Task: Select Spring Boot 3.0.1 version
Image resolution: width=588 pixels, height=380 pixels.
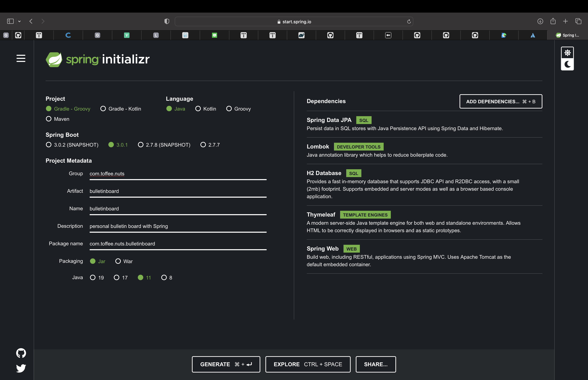Action: pos(118,145)
